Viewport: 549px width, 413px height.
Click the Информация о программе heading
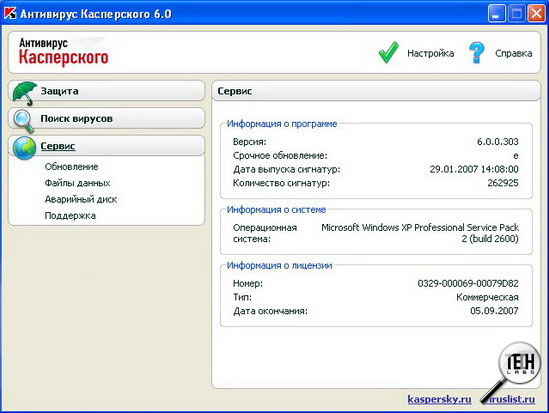282,124
